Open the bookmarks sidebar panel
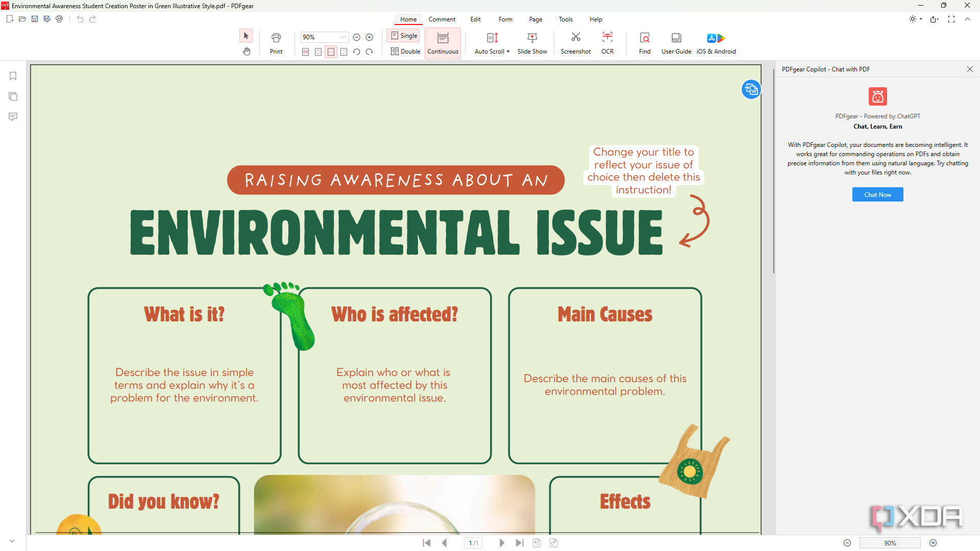Image resolution: width=980 pixels, height=551 pixels. [13, 76]
